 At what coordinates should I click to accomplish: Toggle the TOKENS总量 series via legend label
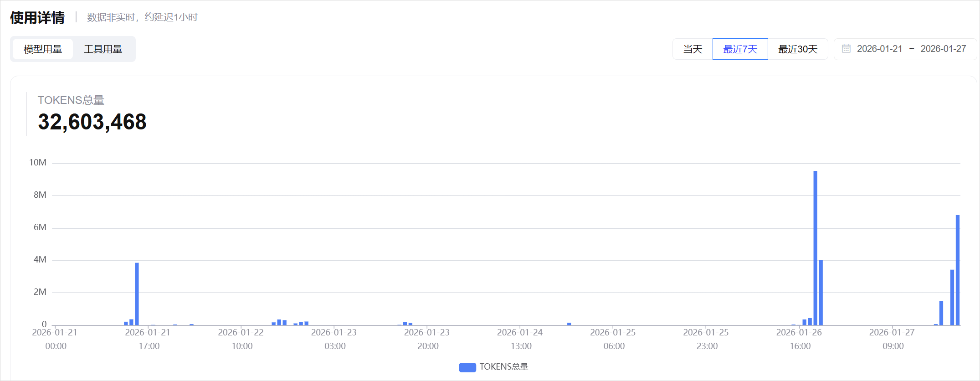(503, 367)
